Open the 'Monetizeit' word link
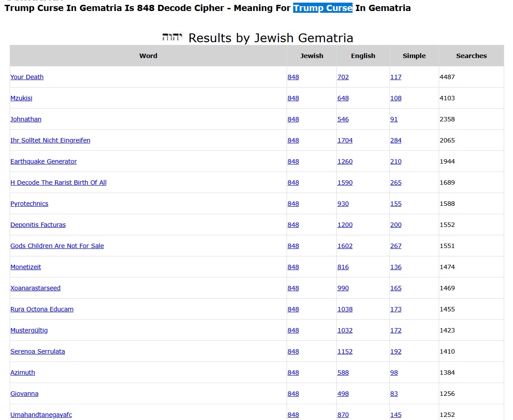 click(x=26, y=267)
